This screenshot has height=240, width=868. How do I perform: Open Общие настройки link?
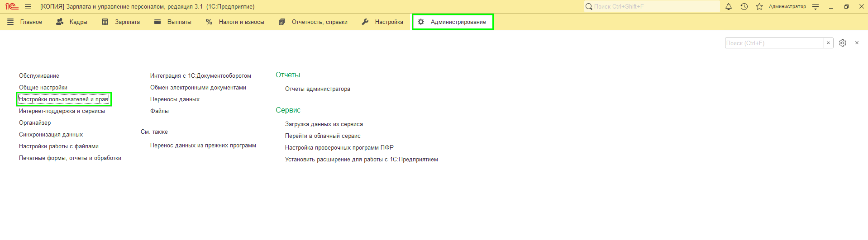pos(43,88)
